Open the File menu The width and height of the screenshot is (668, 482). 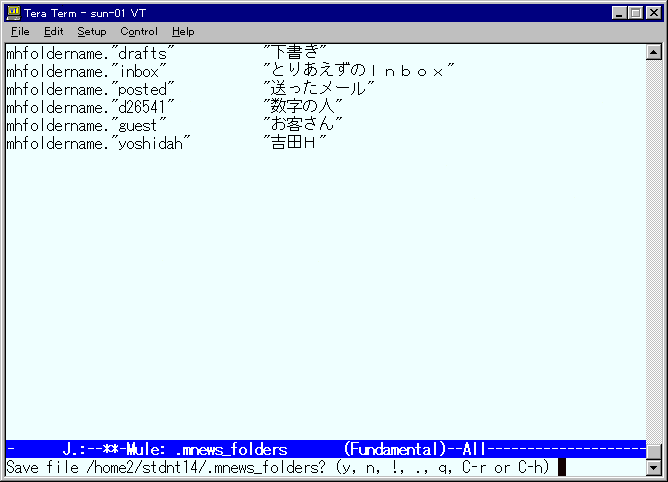[20, 32]
